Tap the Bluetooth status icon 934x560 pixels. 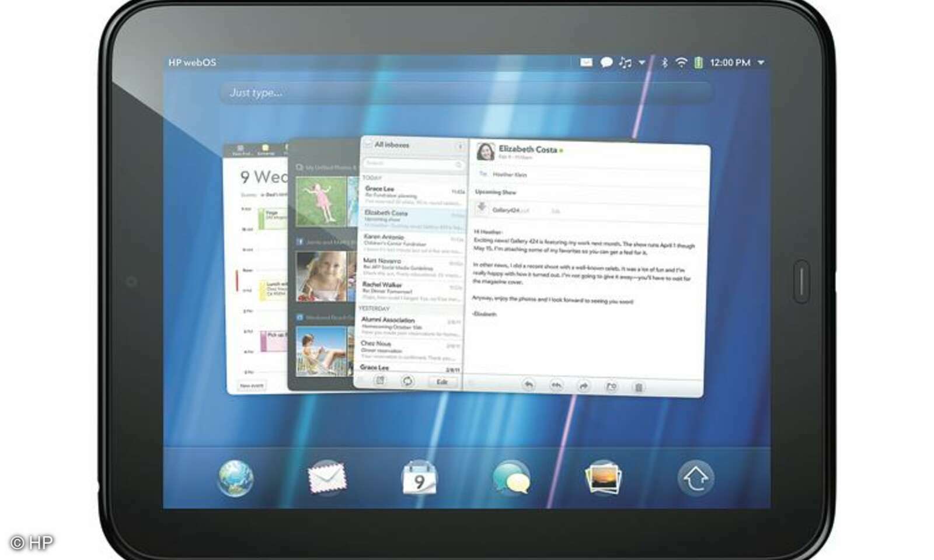tap(665, 61)
